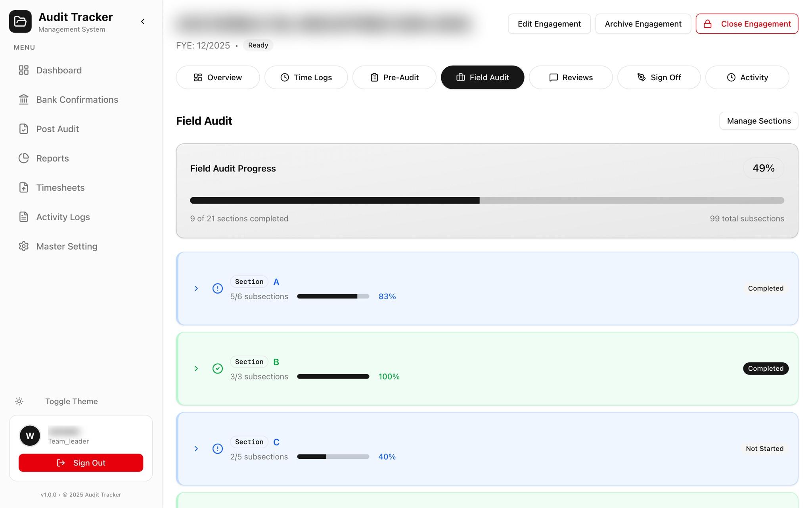Click the Toggle Theme label

click(x=71, y=401)
